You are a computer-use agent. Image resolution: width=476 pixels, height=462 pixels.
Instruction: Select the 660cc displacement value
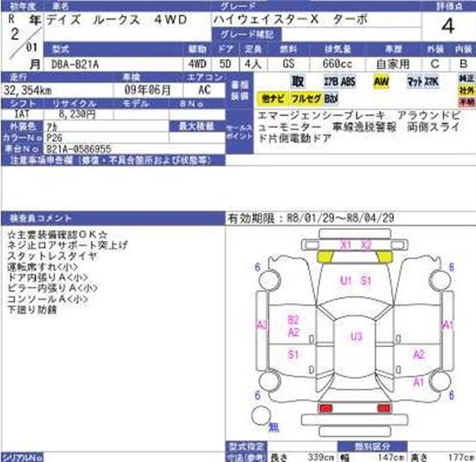coord(337,64)
